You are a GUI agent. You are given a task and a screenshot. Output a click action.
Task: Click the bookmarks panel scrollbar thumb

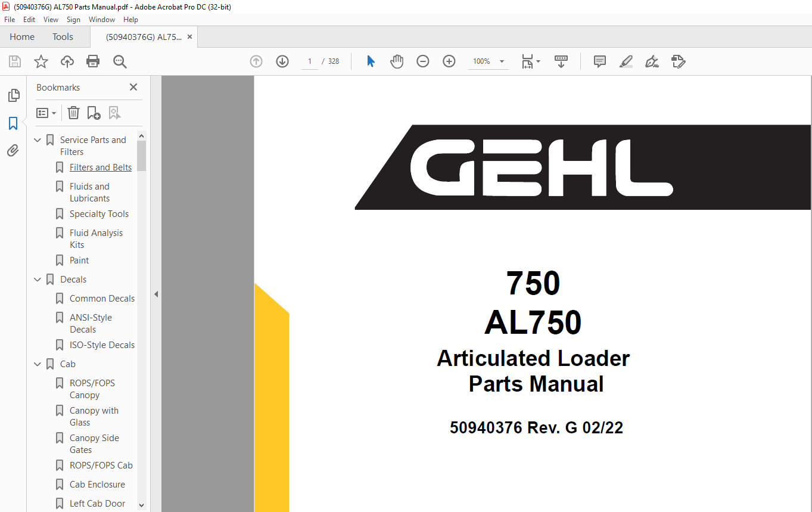tap(141, 156)
